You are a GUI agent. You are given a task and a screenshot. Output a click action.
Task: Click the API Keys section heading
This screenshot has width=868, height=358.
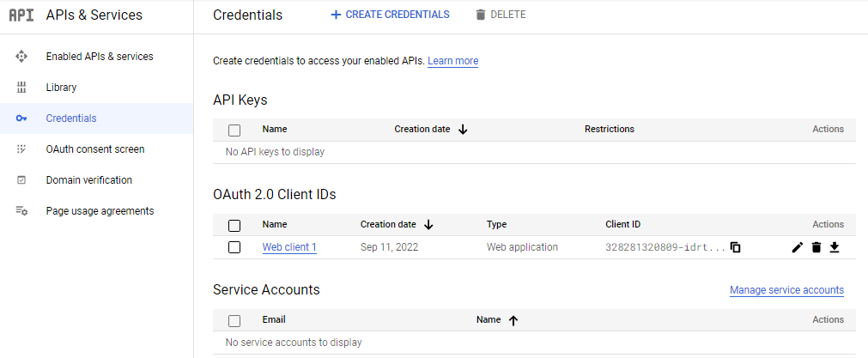point(240,100)
